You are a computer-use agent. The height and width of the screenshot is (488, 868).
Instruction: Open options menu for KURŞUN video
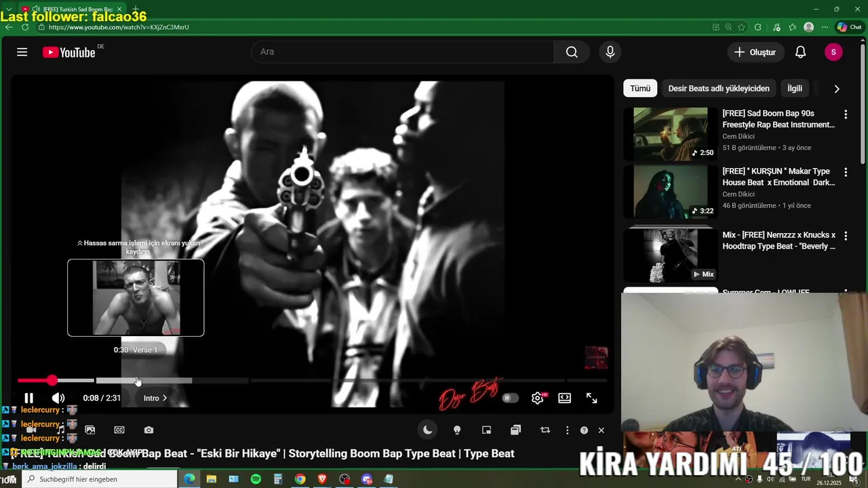(x=846, y=172)
